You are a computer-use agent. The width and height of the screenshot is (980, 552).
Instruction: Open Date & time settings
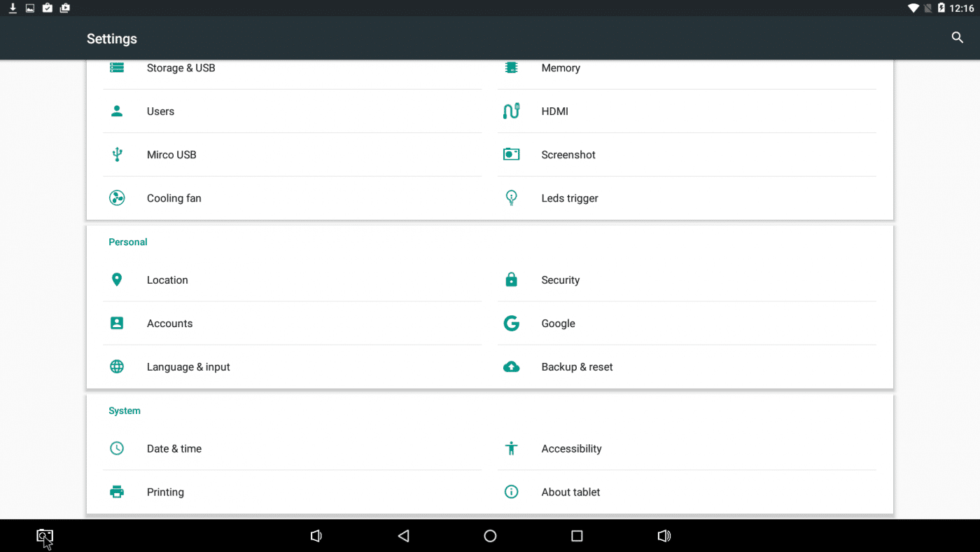point(174,449)
